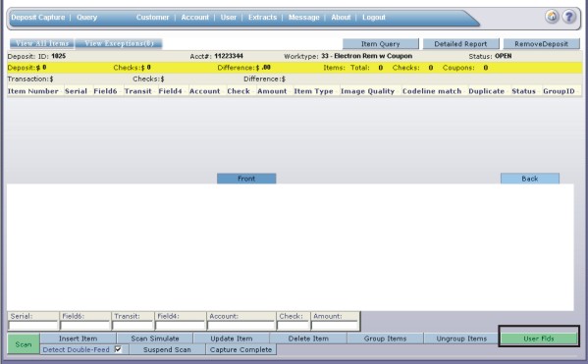Screen dimensions: 588x364
Task: Open the Customer menu
Action: (x=152, y=18)
